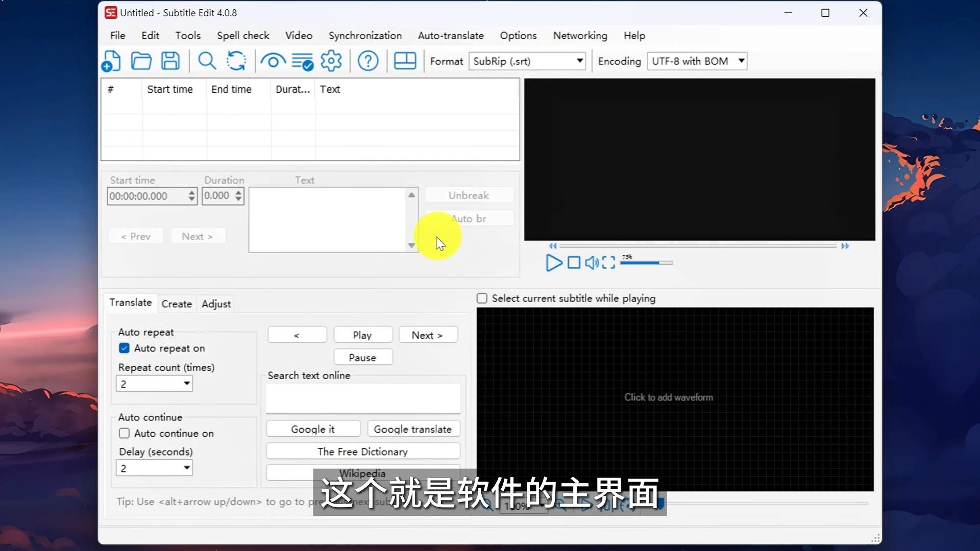Open Find with the magnifier icon

[x=207, y=61]
